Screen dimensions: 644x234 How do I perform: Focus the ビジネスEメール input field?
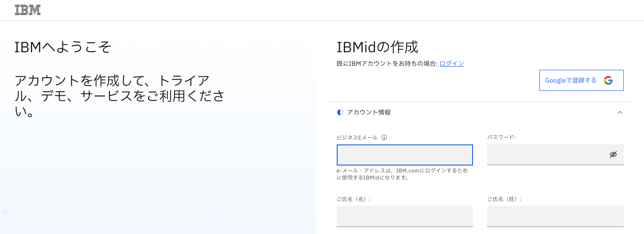[404, 155]
